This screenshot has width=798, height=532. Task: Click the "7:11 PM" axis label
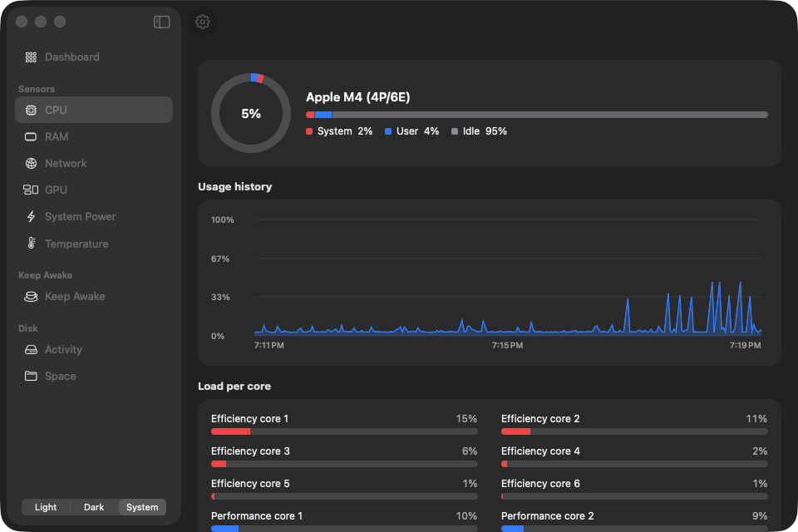(x=269, y=345)
